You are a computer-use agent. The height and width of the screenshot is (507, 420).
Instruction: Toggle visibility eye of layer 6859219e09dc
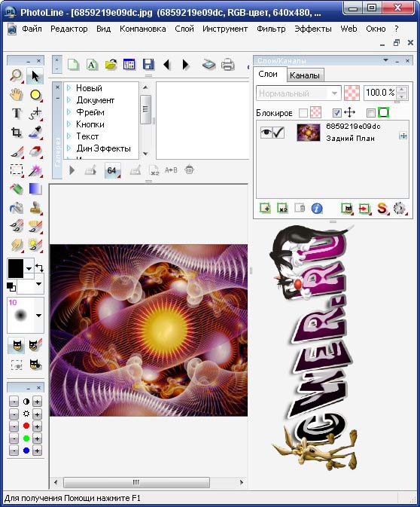(x=266, y=133)
